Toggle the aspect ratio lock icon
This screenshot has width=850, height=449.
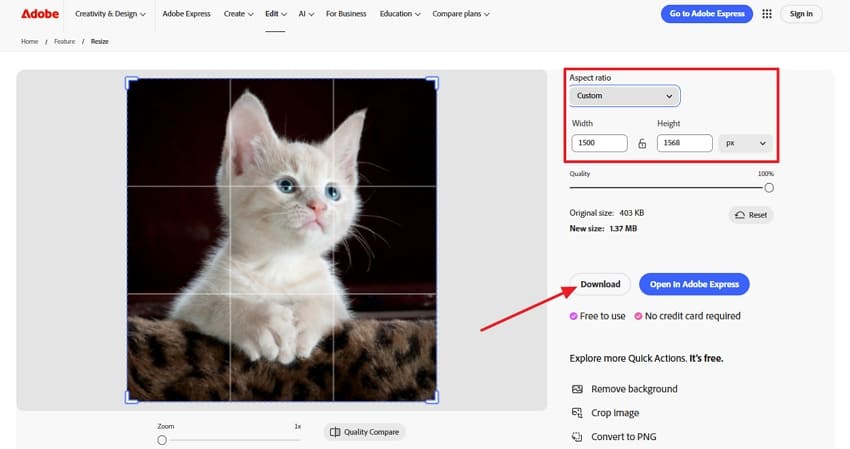642,143
